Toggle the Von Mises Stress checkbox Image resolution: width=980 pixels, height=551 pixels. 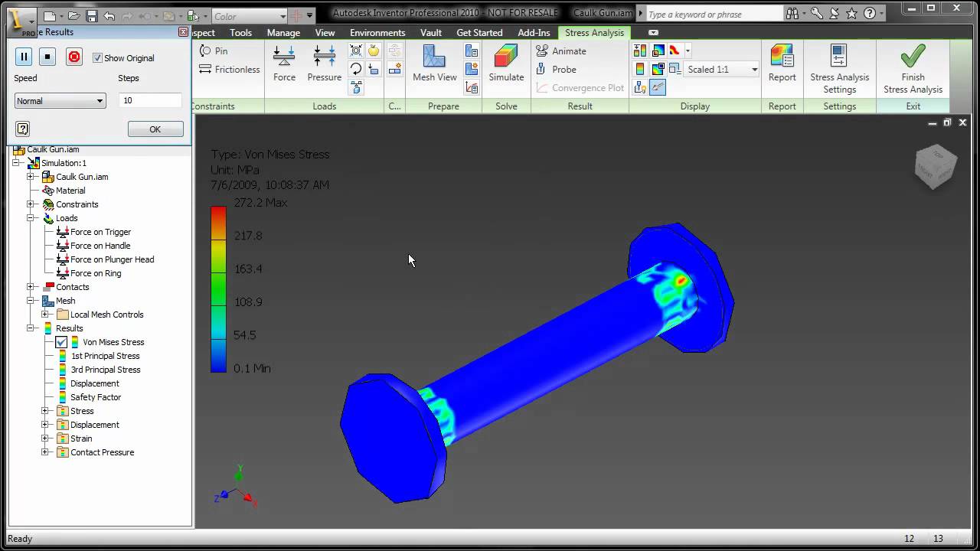click(61, 342)
